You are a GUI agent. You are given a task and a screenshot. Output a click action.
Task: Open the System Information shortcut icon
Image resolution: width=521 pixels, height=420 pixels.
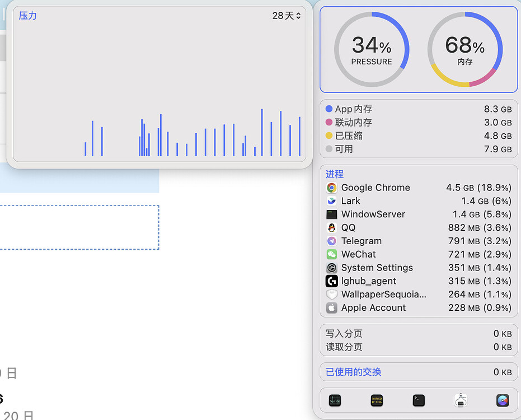tap(461, 400)
